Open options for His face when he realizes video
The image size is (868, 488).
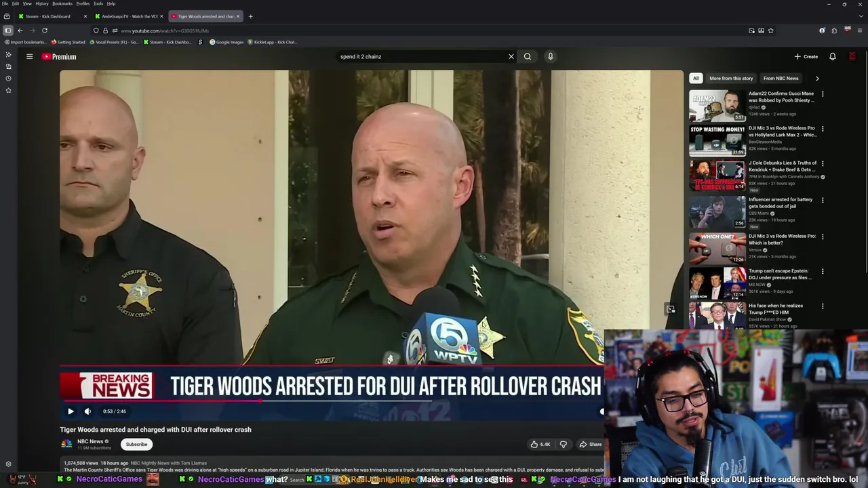823,307
